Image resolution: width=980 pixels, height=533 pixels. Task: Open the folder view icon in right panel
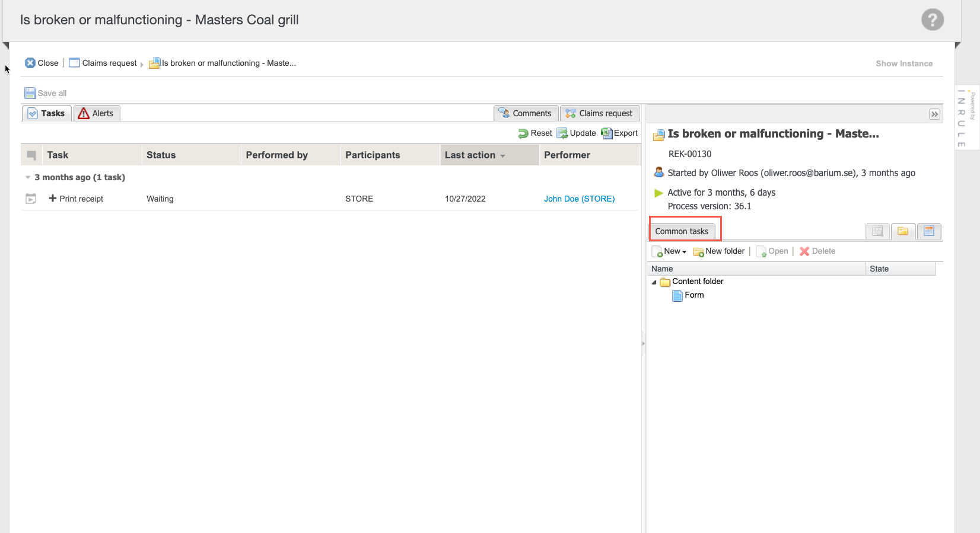(x=903, y=231)
